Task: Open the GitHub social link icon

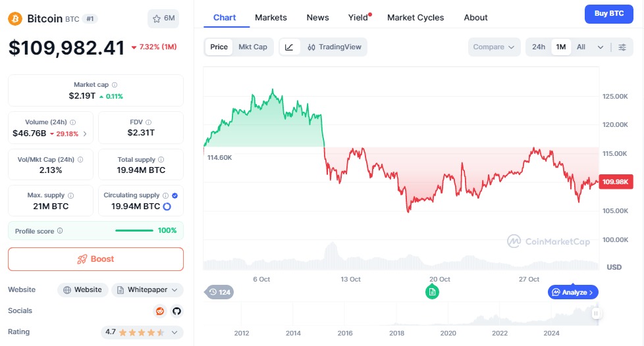Action: (x=176, y=311)
